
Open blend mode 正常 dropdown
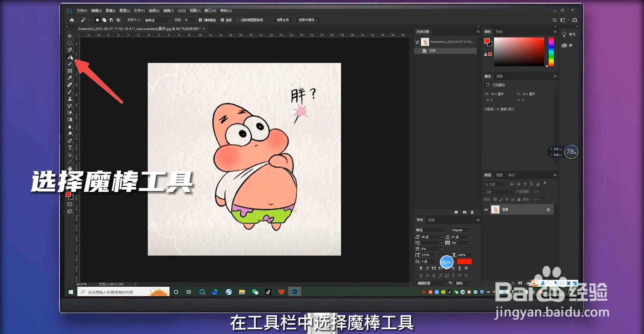pos(499,192)
